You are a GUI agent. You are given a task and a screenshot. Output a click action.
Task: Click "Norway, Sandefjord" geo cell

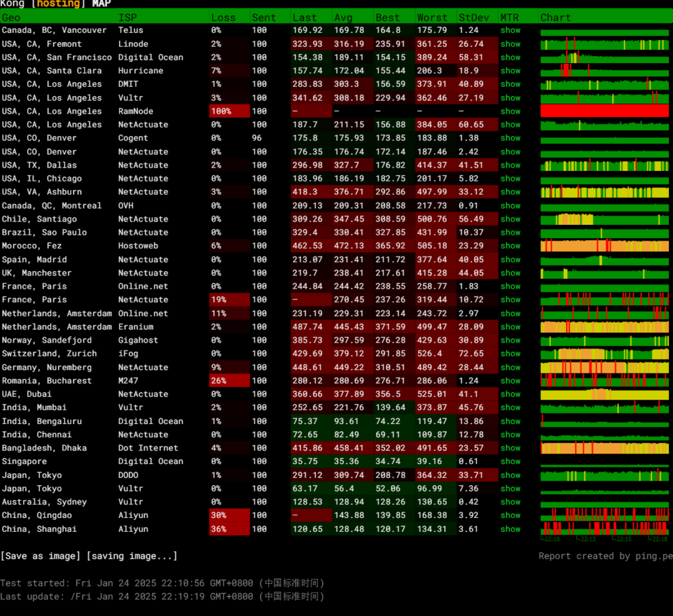point(47,340)
